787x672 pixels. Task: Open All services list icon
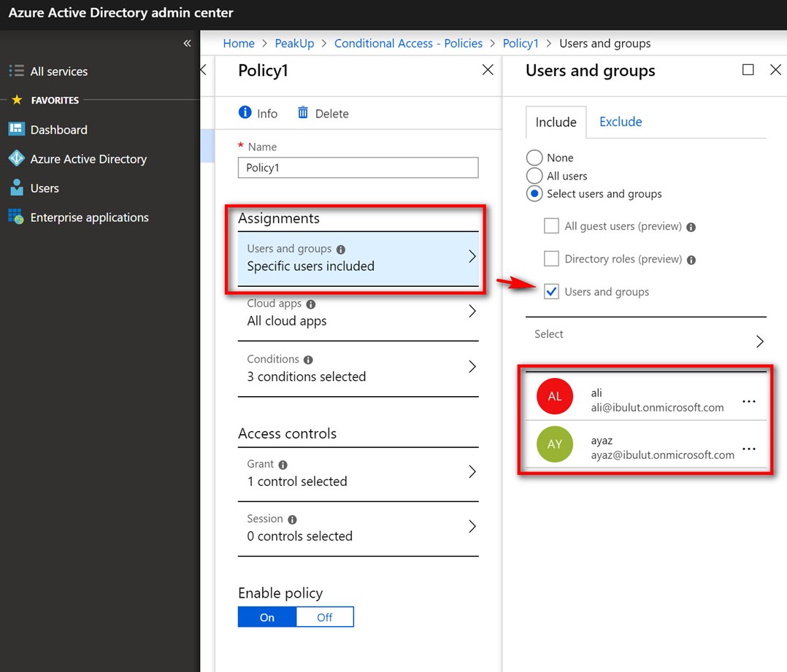click(17, 71)
